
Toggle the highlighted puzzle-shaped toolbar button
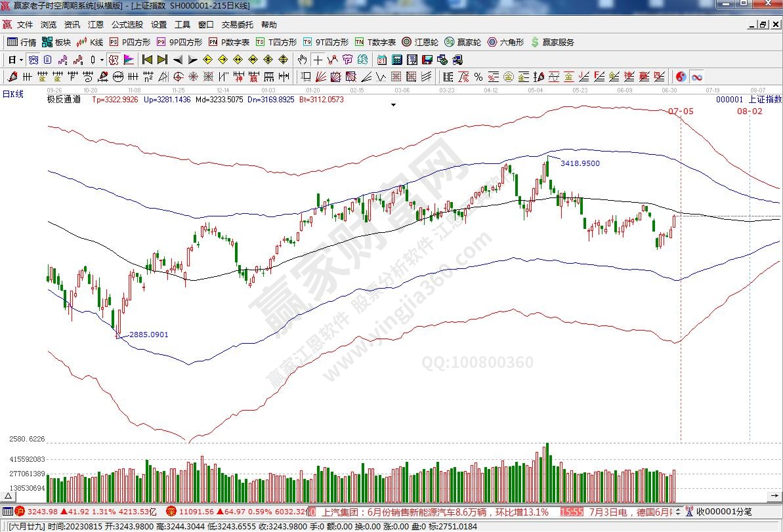114,60
